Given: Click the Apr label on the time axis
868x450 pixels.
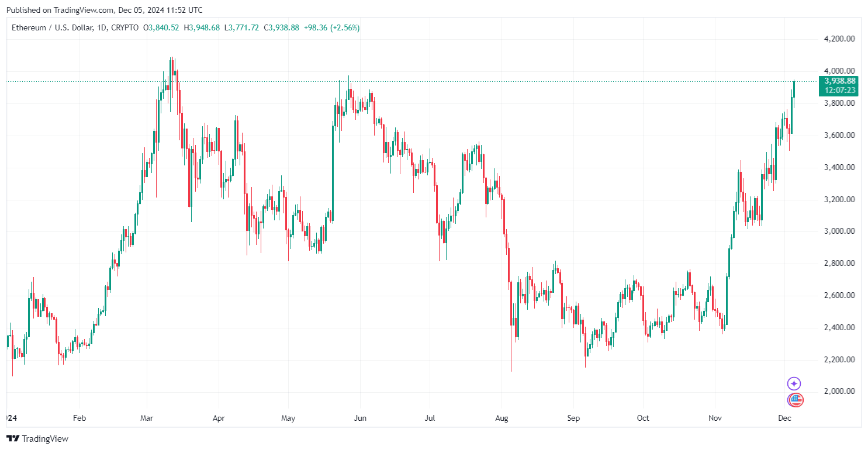Looking at the screenshot, I should 219,418.
